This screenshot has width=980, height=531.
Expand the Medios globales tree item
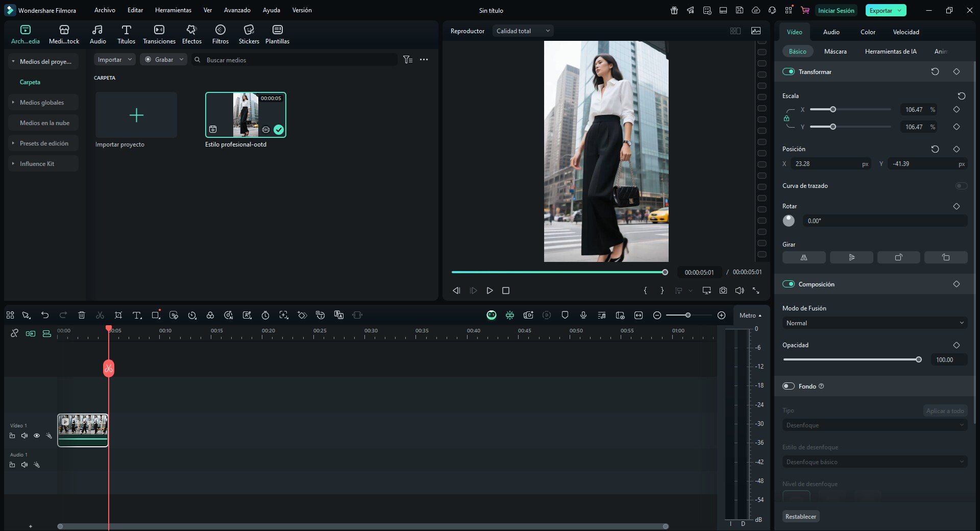[x=42, y=103]
